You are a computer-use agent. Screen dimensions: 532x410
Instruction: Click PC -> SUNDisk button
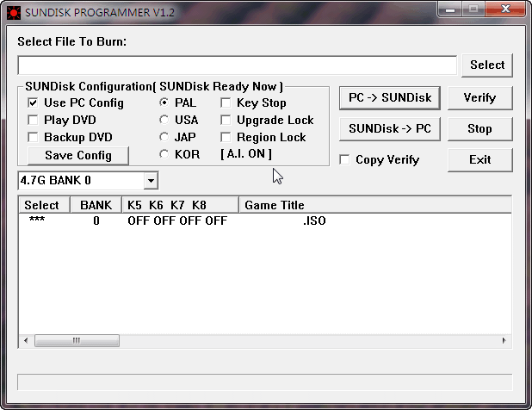[390, 97]
